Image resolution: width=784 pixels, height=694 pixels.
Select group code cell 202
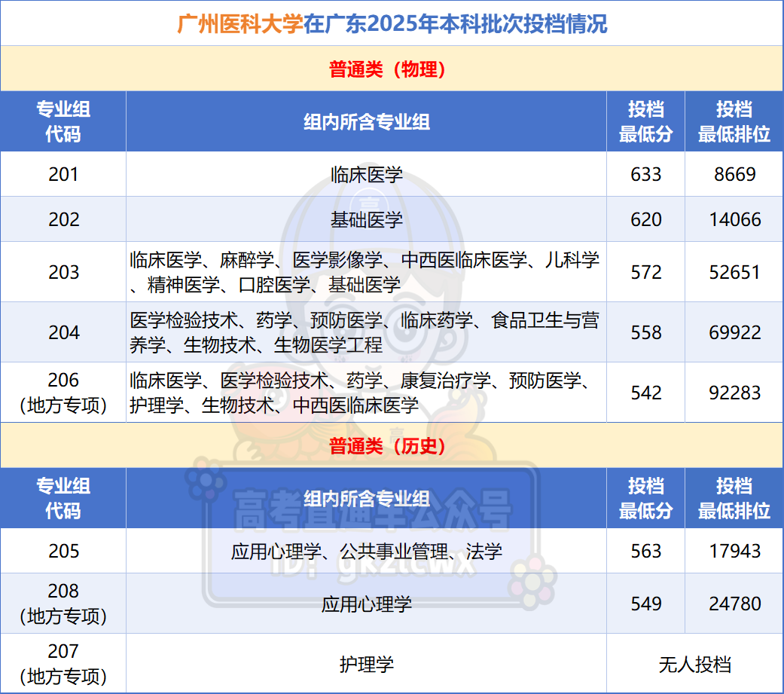pyautogui.click(x=63, y=219)
